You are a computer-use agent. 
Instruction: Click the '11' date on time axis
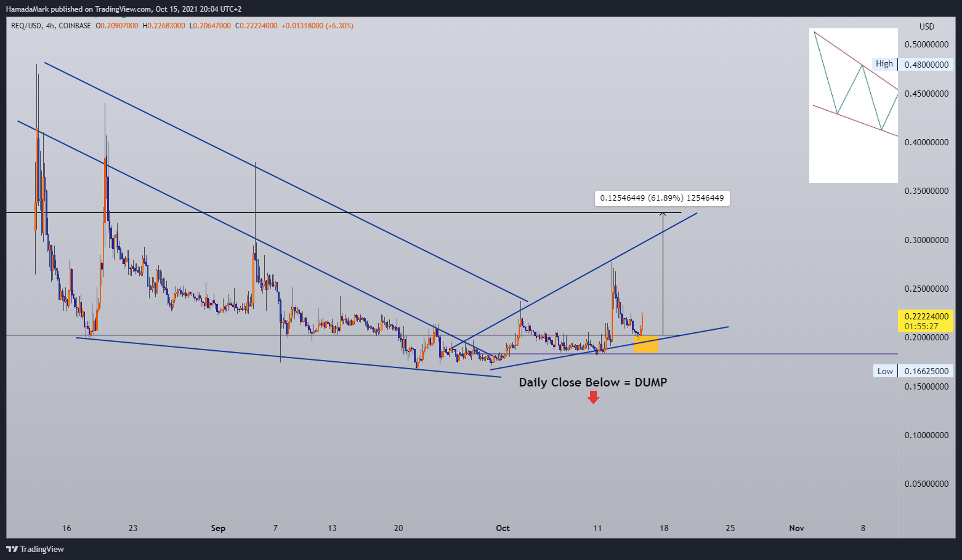click(597, 528)
